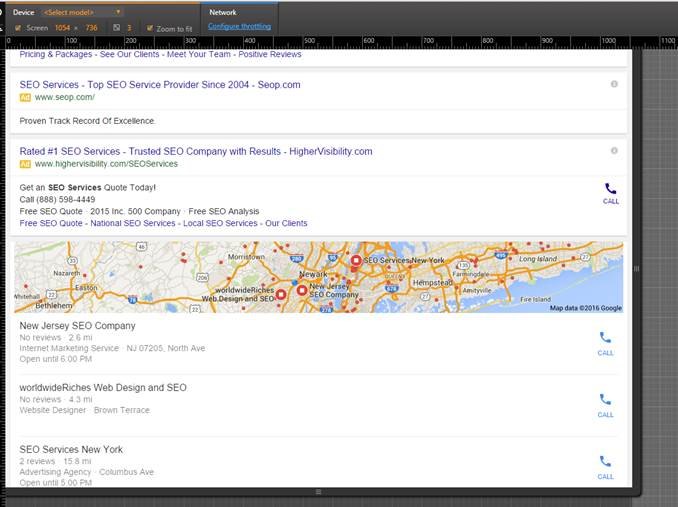678x507 pixels.
Task: Tap CALL icon for New Jersey SEO Company
Action: (605, 343)
